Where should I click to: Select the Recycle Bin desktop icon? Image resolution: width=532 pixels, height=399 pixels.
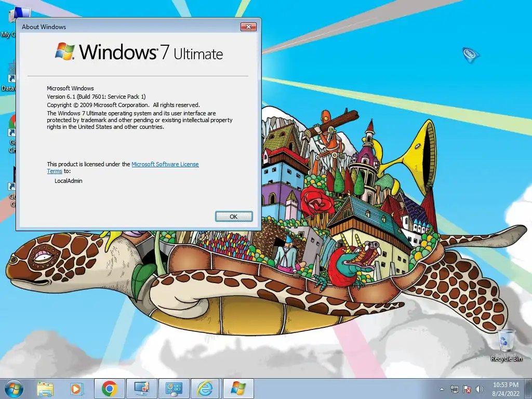506,345
